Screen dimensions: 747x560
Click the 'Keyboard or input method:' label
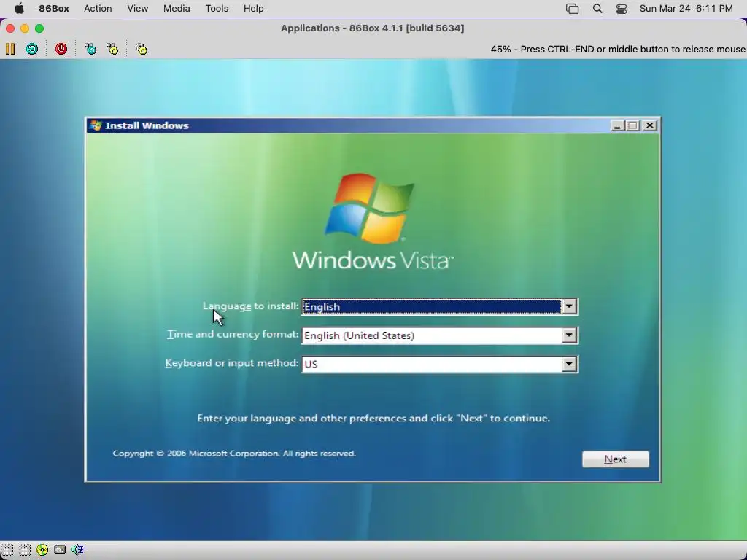(232, 363)
